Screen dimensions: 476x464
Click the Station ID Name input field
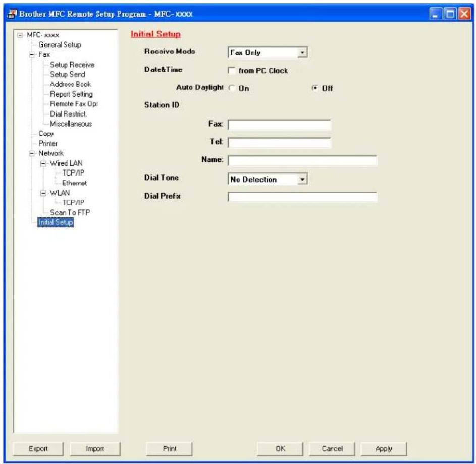tap(302, 161)
